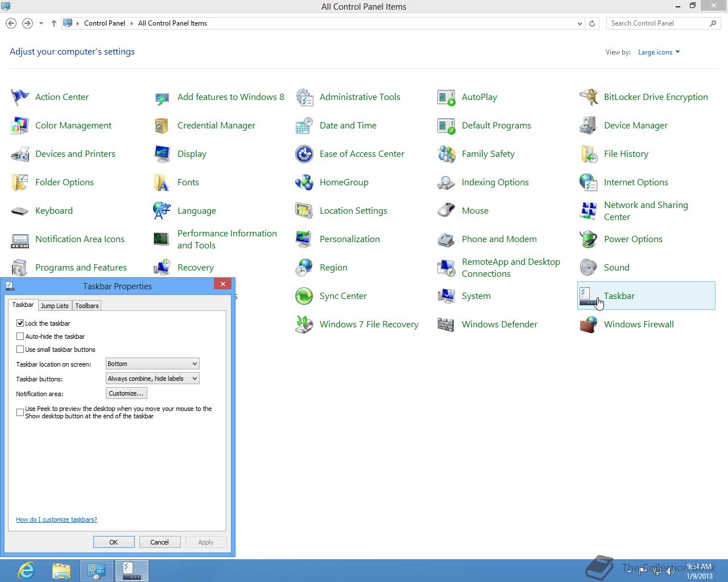The height and width of the screenshot is (582, 728).
Task: Open Ease of Access Center icon
Action: click(x=304, y=154)
